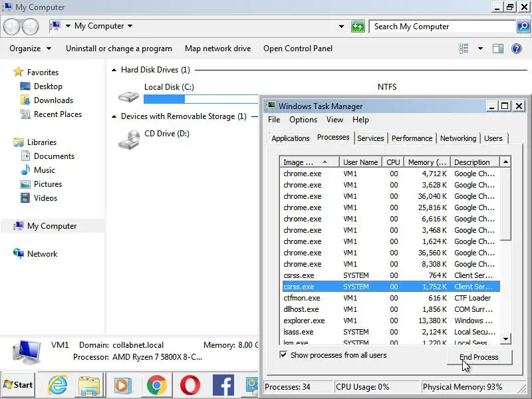Open the view options dropdown arrow
This screenshot has width=532, height=399.
click(x=480, y=49)
